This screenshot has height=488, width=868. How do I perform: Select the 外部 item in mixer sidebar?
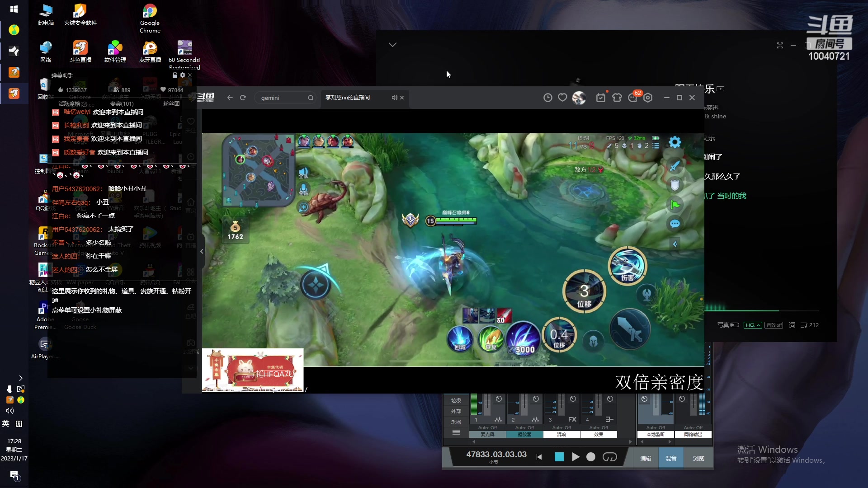[x=456, y=411]
